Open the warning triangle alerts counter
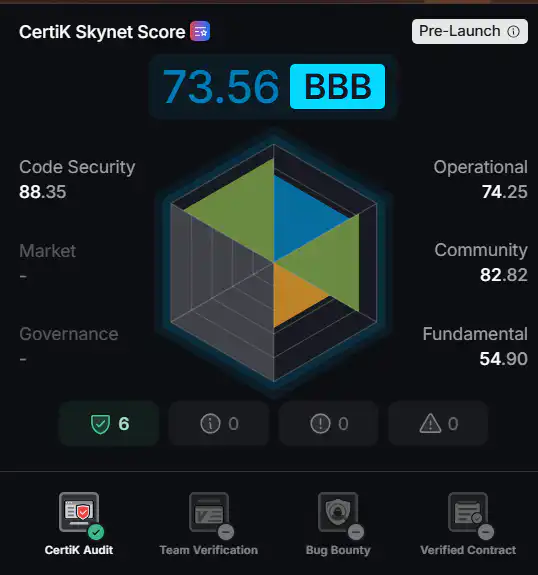This screenshot has height=575, width=538. click(x=438, y=424)
